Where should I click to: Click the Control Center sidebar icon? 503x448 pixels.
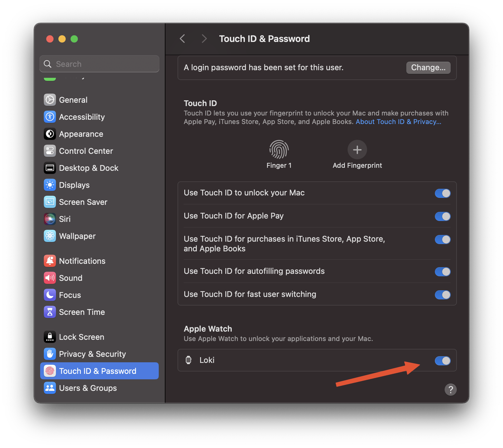coord(50,151)
